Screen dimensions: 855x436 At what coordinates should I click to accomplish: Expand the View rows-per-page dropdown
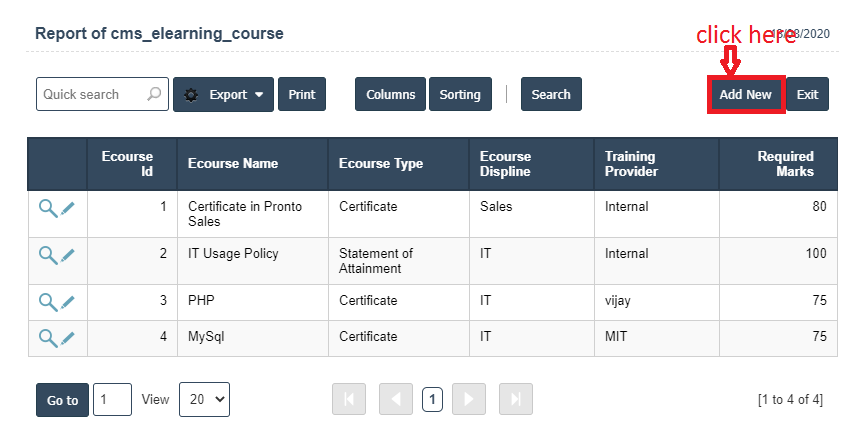point(204,399)
